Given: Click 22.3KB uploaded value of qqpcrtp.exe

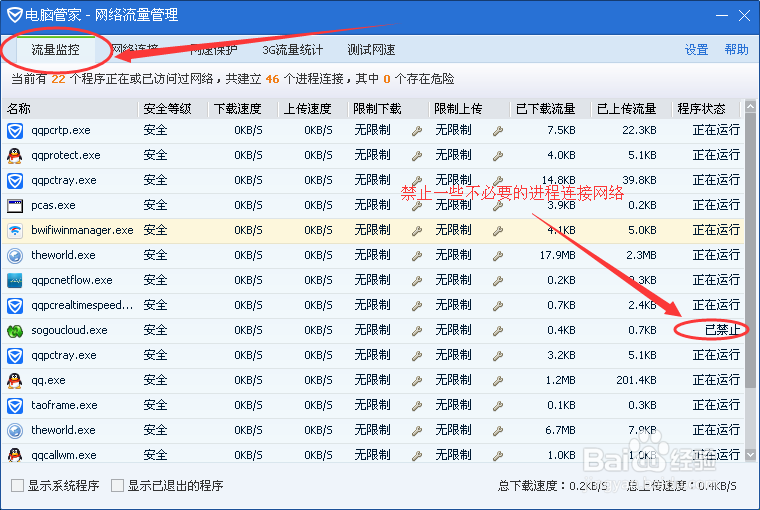Looking at the screenshot, I should pos(639,130).
